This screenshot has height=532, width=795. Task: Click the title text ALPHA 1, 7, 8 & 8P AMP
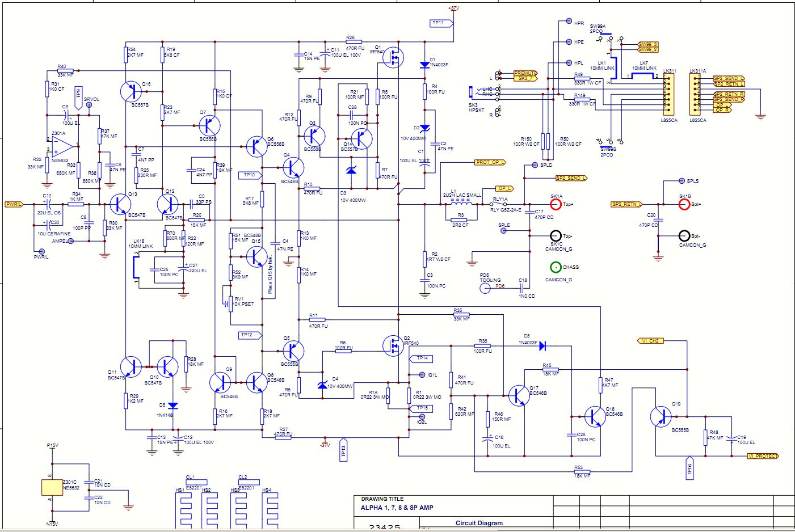pos(397,508)
